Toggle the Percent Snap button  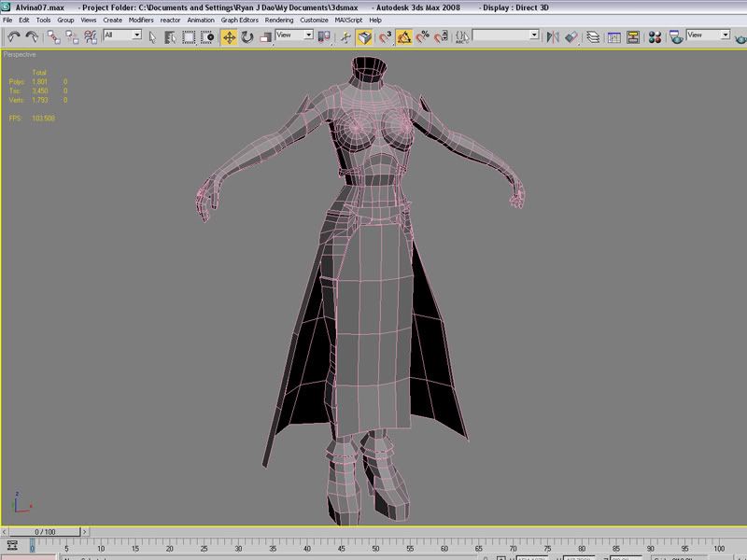point(423,36)
